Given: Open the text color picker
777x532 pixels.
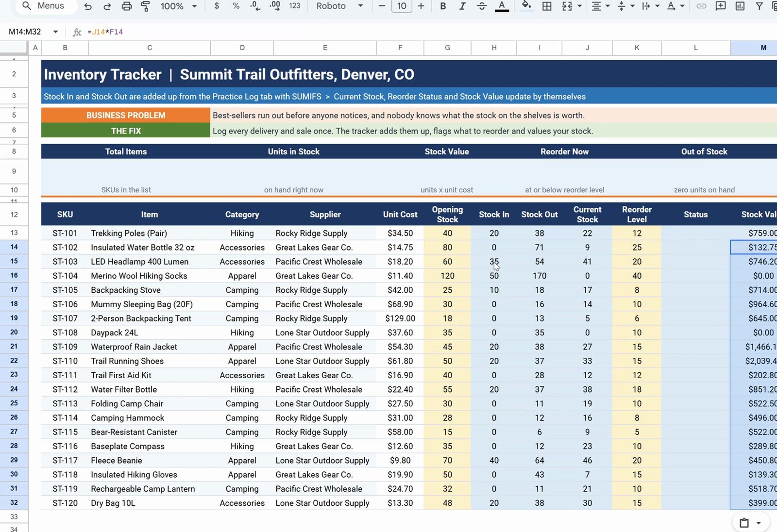Looking at the screenshot, I should [x=502, y=6].
